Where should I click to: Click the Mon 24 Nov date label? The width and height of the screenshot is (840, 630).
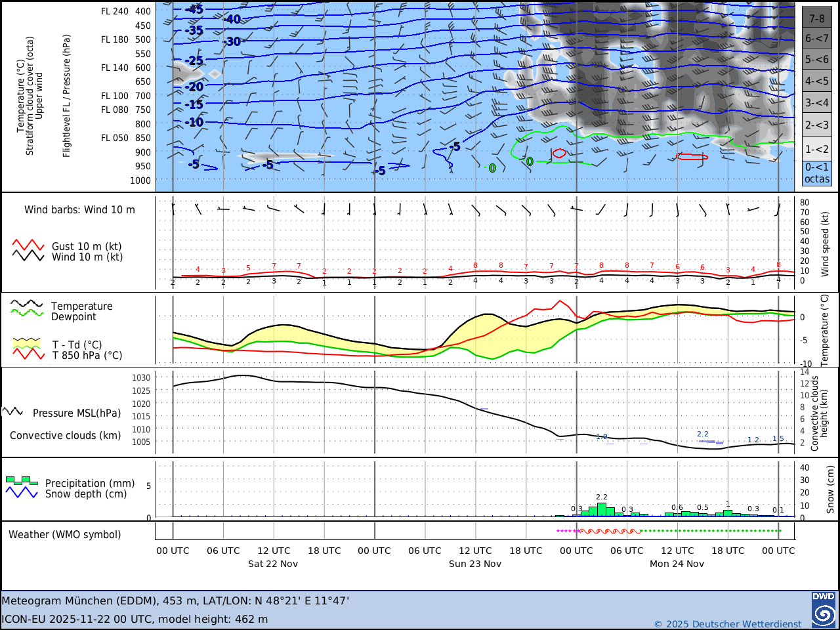677,564
